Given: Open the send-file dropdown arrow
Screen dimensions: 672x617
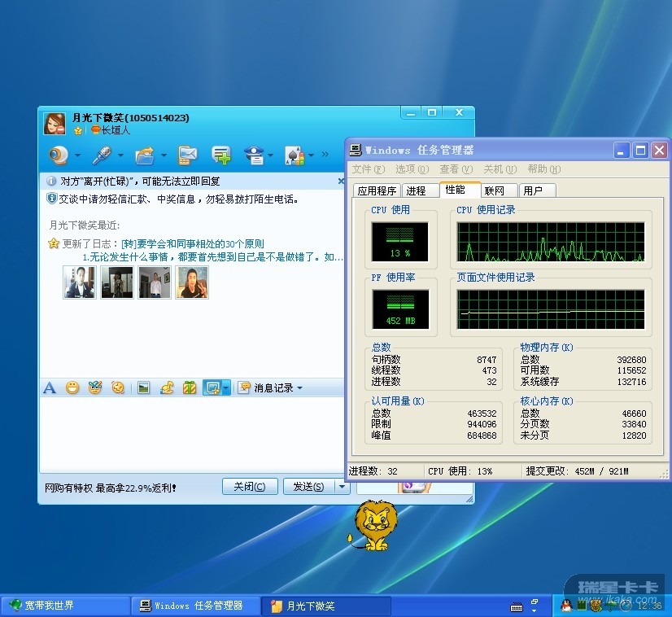Looking at the screenshot, I should click(164, 155).
